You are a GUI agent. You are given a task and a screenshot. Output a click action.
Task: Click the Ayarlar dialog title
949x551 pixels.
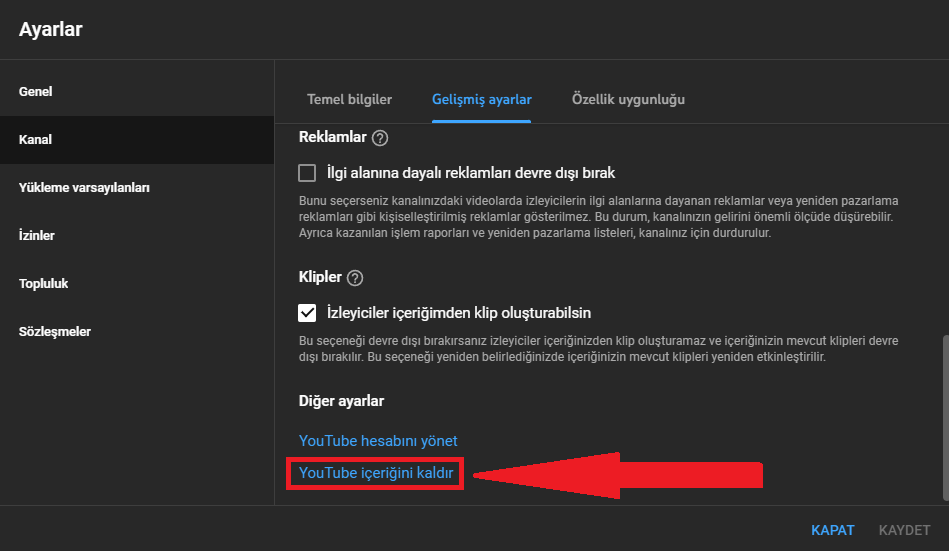pos(51,30)
